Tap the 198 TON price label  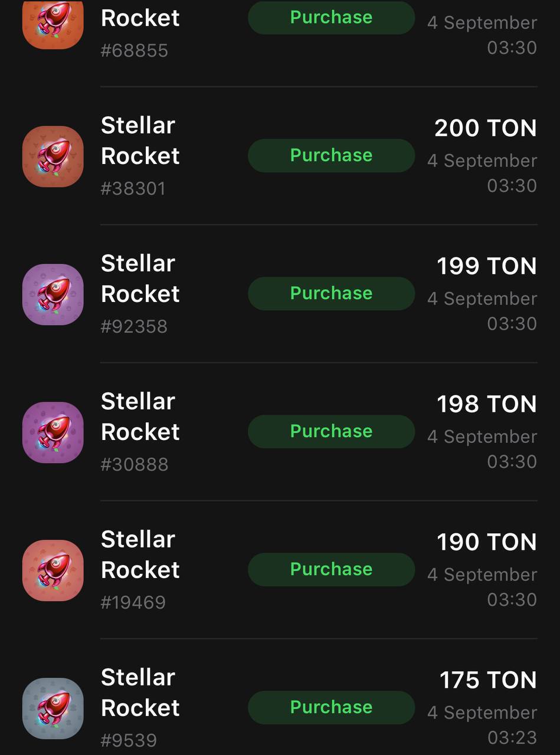tap(487, 404)
